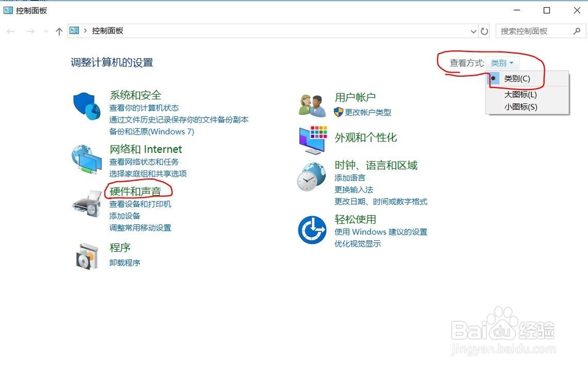
Task: Open the Clock, Language and Region icon
Action: pyautogui.click(x=311, y=177)
